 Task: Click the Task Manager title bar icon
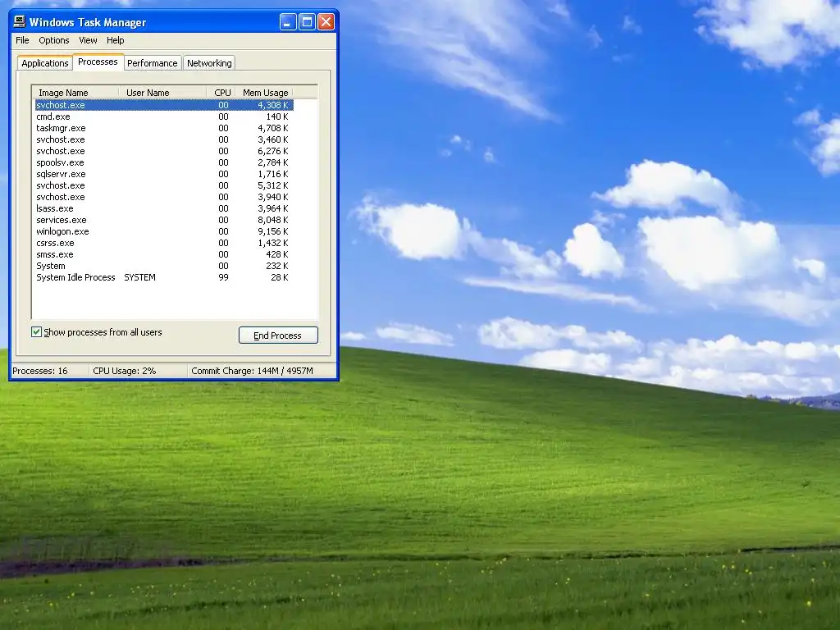[x=20, y=21]
